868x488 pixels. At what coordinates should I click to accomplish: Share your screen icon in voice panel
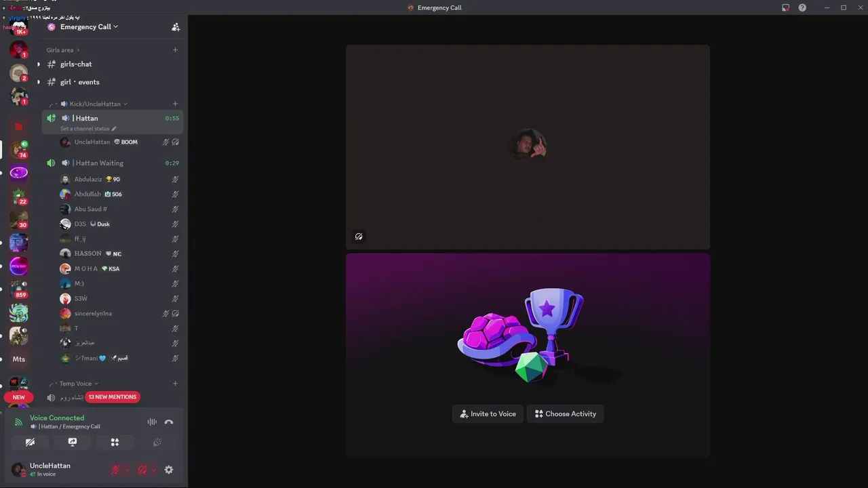73,442
